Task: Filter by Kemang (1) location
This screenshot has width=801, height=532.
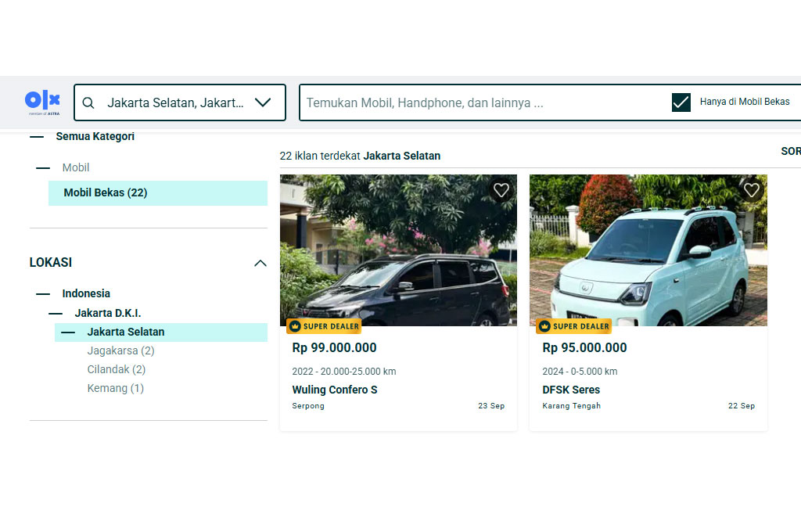Action: (115, 388)
